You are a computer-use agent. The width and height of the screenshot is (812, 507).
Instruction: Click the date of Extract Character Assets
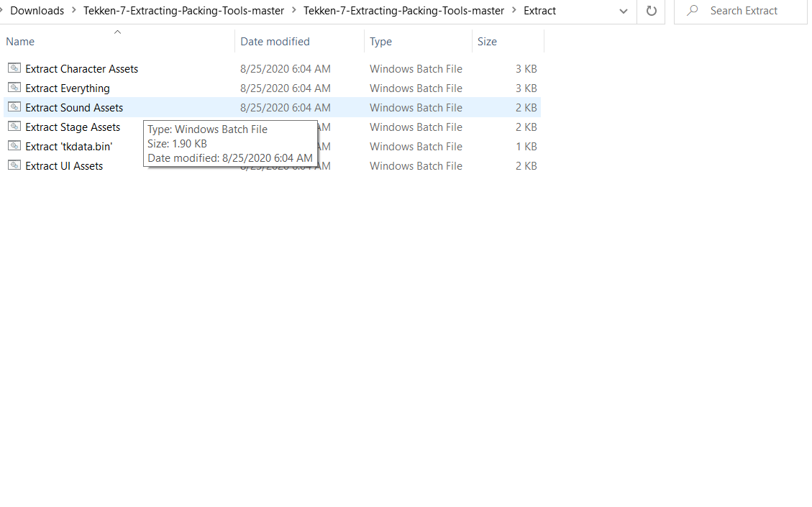click(286, 69)
